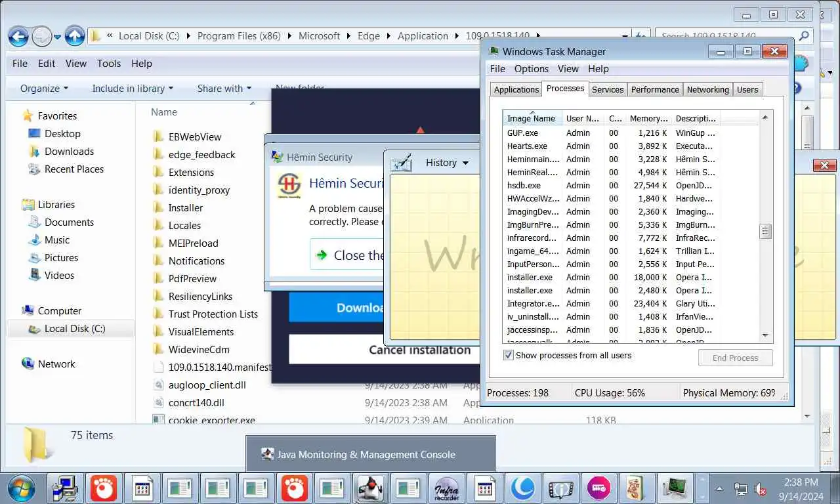Click the Computer icon in navigation pane

tap(28, 310)
